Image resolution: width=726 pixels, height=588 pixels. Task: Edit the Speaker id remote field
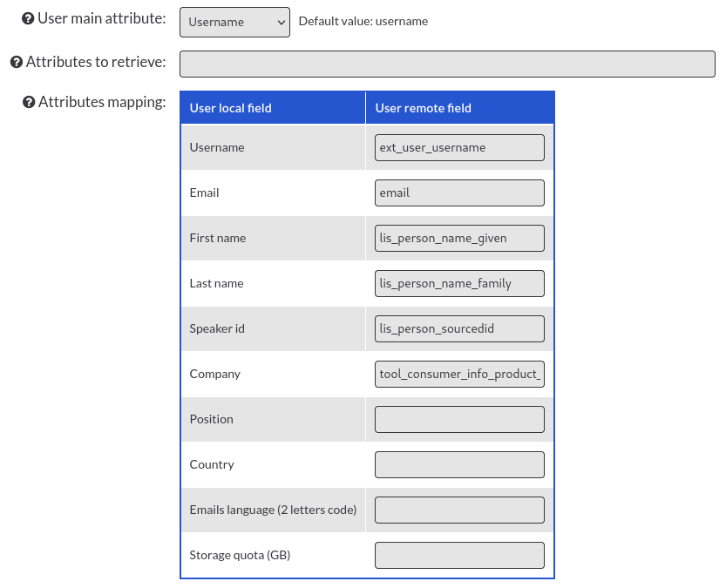point(459,329)
